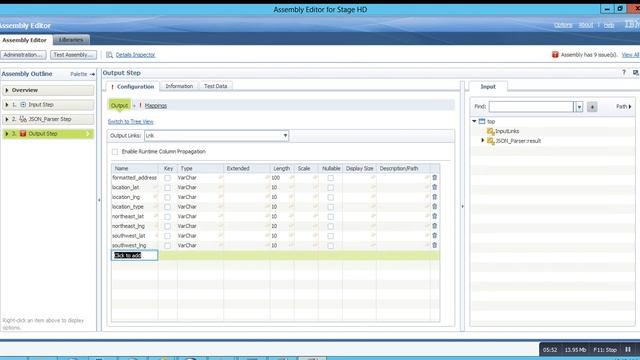640x360 pixels.
Task: Collapse right panel with splitter arrow
Action: click(462, 207)
